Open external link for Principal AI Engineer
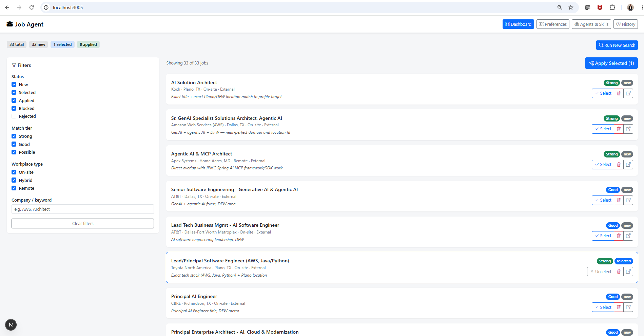The height and width of the screenshot is (336, 644). 628,307
